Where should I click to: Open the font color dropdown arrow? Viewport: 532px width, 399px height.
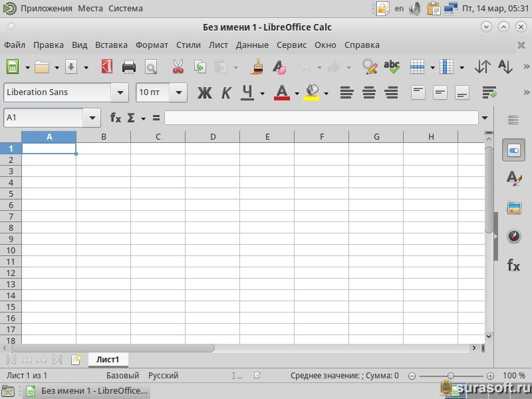tap(297, 93)
